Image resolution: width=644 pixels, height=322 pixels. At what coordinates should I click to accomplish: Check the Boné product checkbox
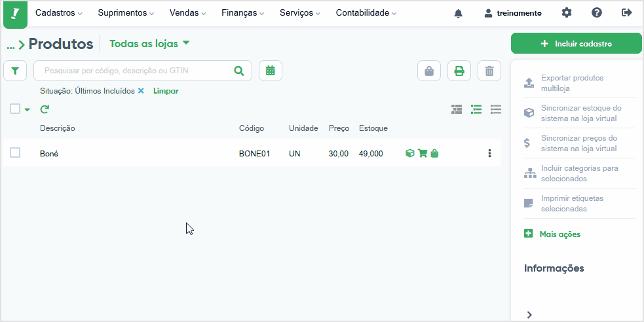[x=15, y=152]
